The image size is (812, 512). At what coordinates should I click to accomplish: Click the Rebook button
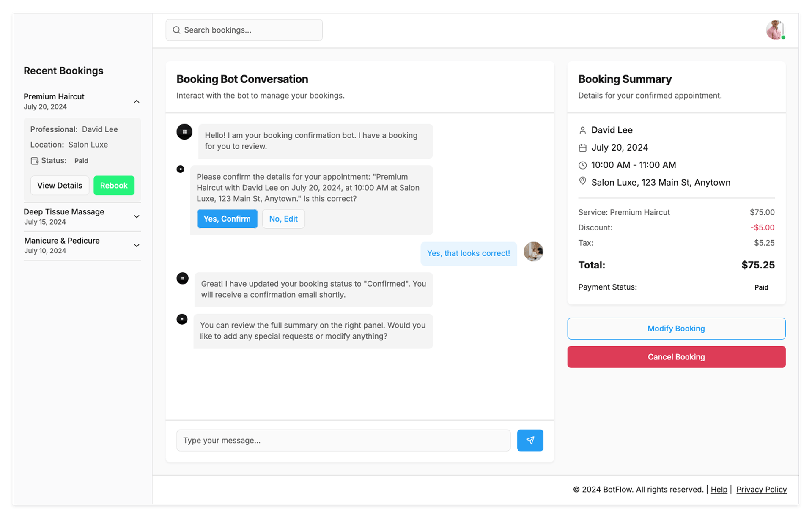114,186
